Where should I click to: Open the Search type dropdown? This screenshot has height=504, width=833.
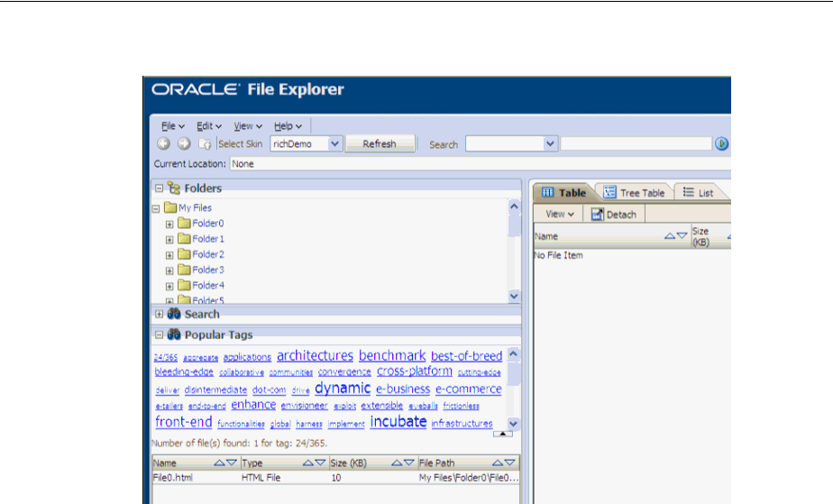pyautogui.click(x=550, y=144)
